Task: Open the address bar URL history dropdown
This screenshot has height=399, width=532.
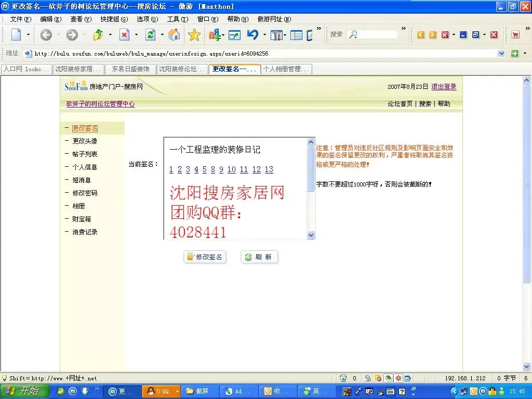Action: [501, 54]
